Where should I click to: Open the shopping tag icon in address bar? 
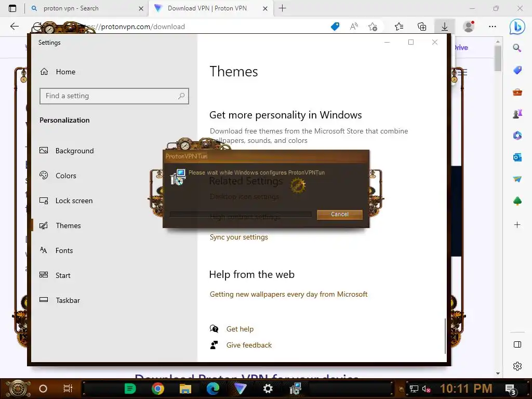tap(335, 26)
